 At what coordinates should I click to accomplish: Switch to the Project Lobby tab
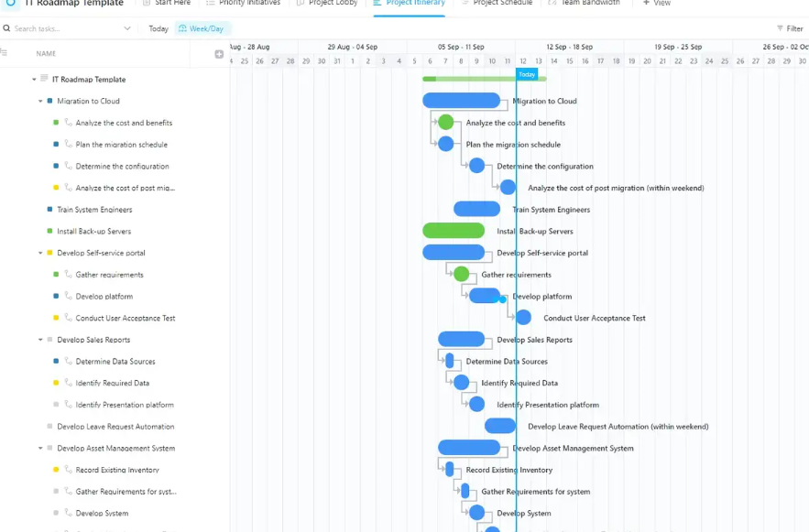327,3
